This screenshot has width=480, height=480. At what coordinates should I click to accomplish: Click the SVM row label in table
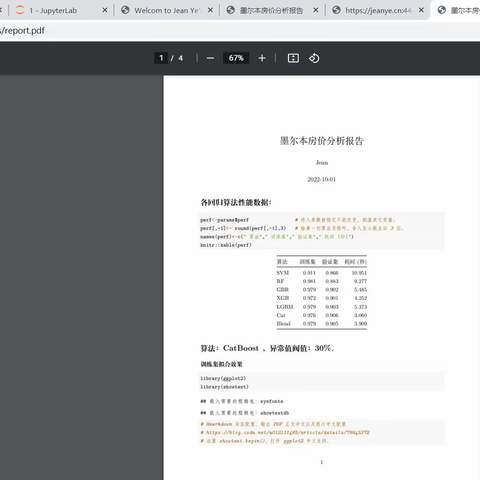(283, 273)
